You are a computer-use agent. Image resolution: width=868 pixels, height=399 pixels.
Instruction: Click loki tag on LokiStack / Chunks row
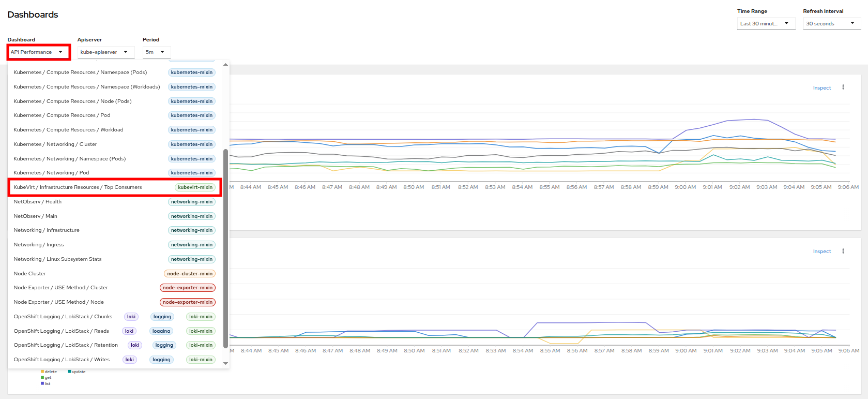tap(131, 317)
